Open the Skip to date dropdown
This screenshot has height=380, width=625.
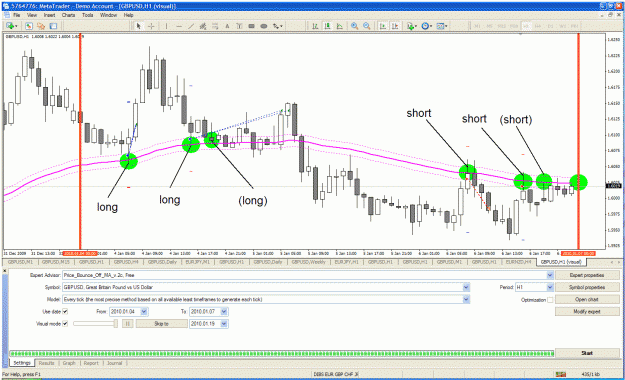[x=224, y=323]
